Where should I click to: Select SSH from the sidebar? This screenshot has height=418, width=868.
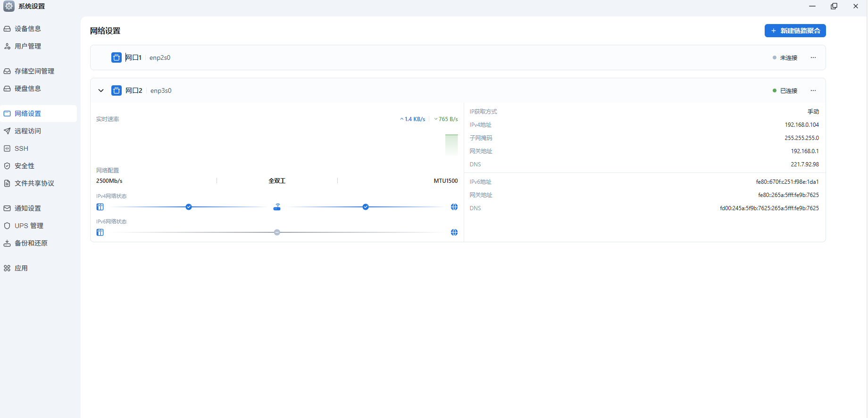[21, 148]
